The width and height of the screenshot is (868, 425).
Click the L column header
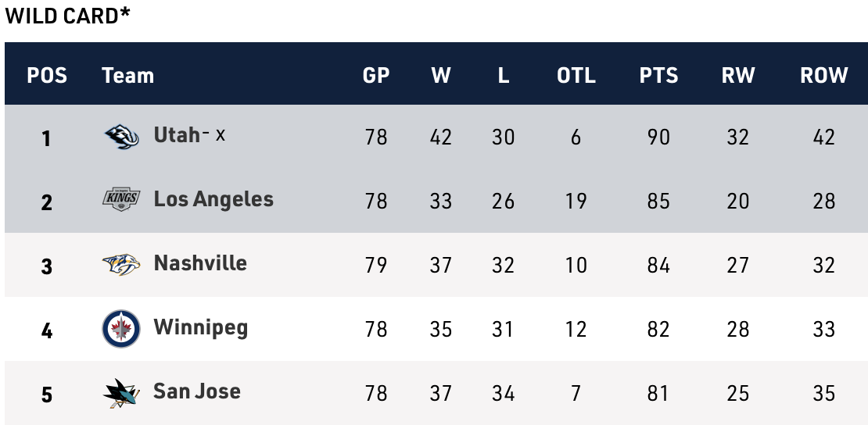click(504, 75)
